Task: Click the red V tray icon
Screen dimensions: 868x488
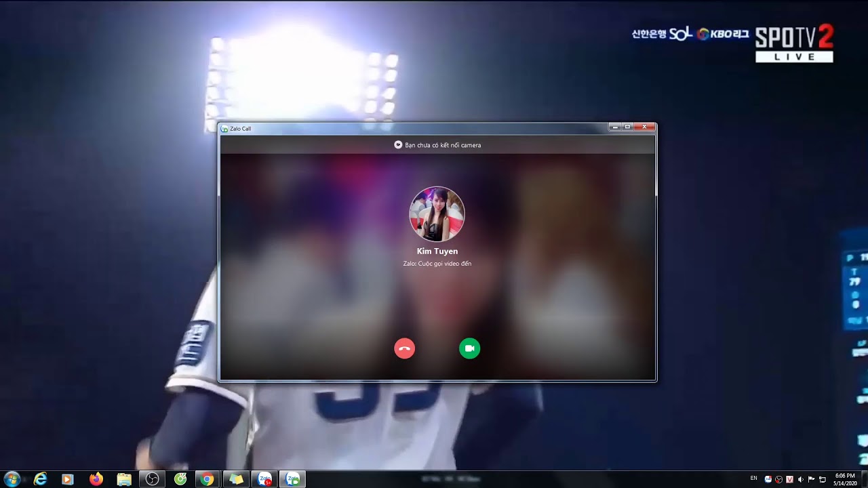Action: tap(789, 479)
